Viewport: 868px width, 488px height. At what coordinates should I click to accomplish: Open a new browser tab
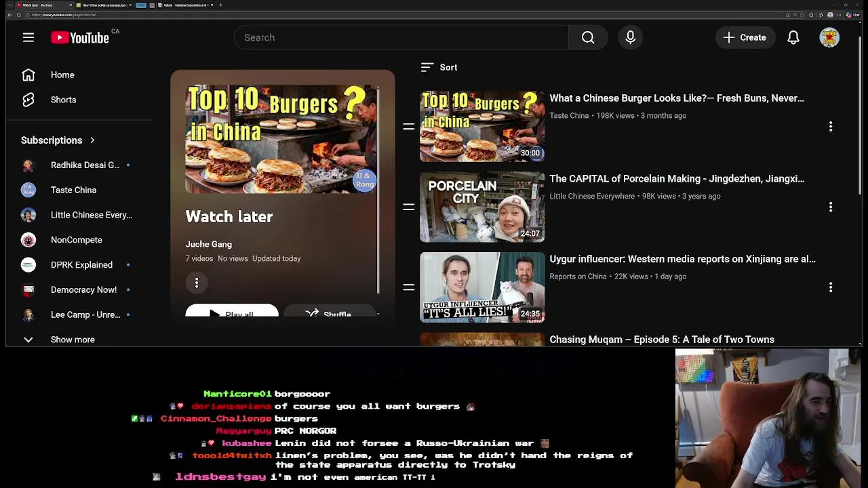[221, 5]
